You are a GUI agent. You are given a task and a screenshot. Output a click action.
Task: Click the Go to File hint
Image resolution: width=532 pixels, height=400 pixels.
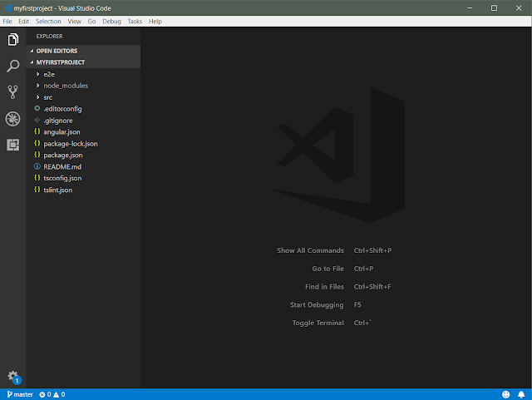[x=328, y=269]
